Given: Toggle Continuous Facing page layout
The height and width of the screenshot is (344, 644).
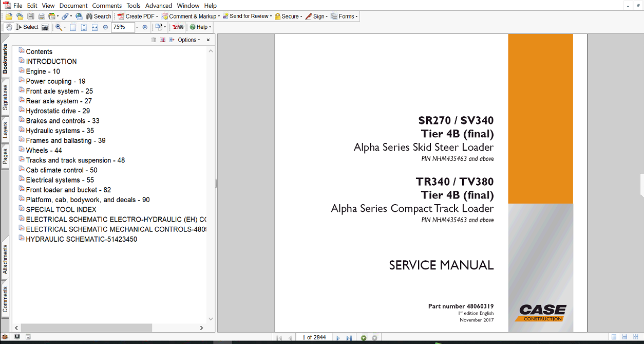Looking at the screenshot, I should pos(635,337).
